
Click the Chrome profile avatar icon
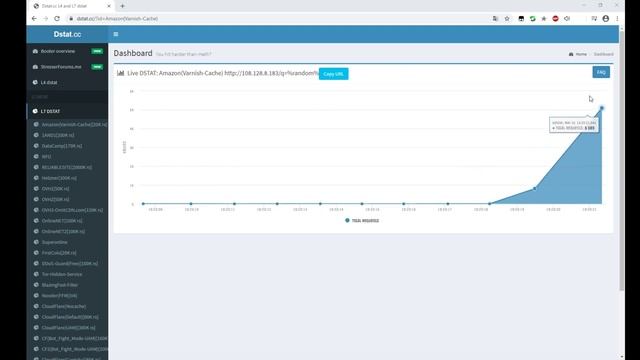(x=606, y=19)
